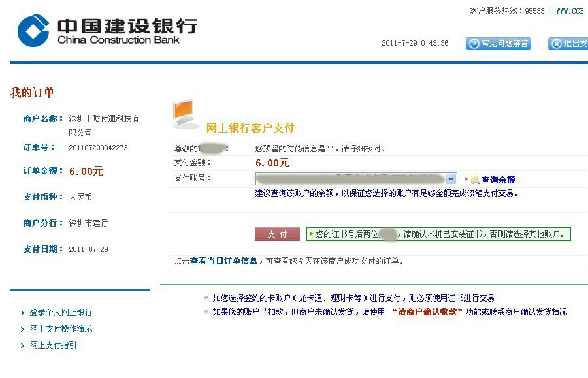Click the China Construction Bank logo

[x=108, y=31]
